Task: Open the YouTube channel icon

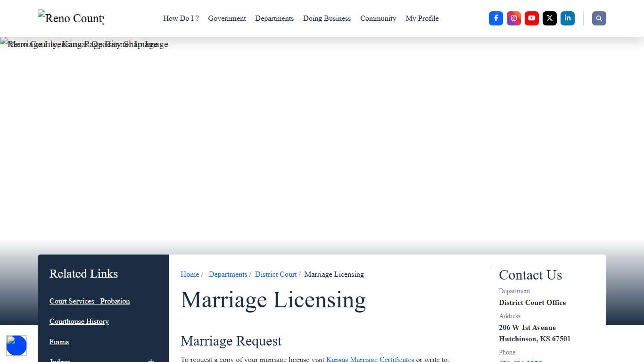Action: point(531,18)
